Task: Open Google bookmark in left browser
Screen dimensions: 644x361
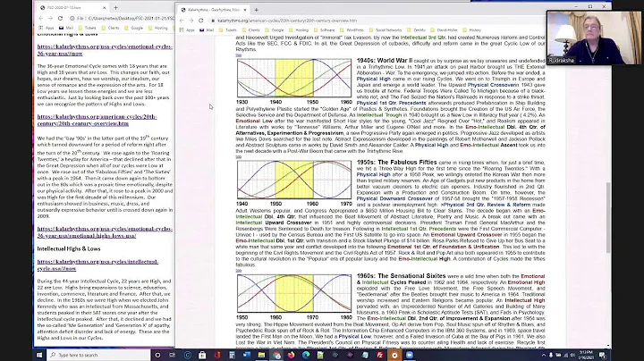Action: (133, 28)
